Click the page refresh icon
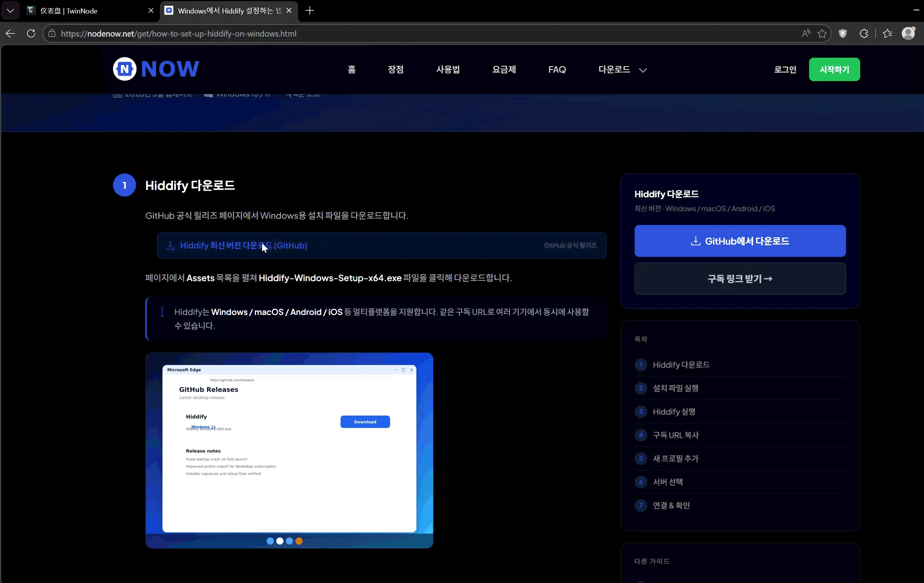Screen dimensions: 924x583 click(x=31, y=33)
